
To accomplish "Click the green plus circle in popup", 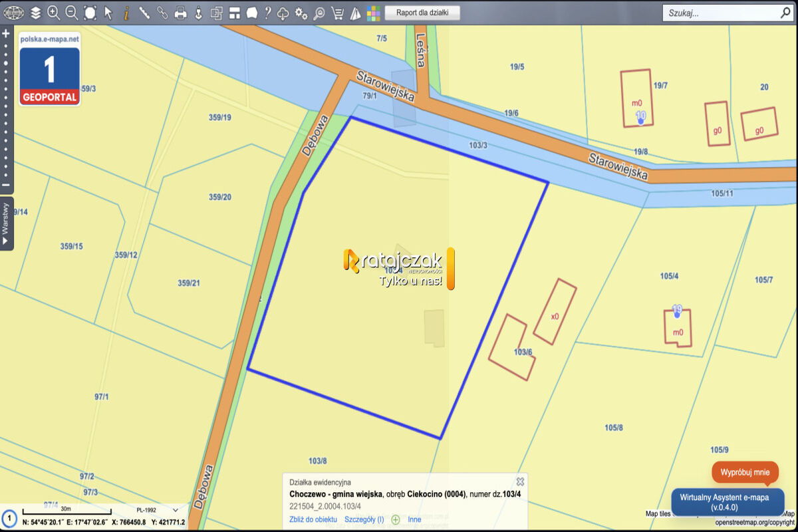I will point(396,519).
